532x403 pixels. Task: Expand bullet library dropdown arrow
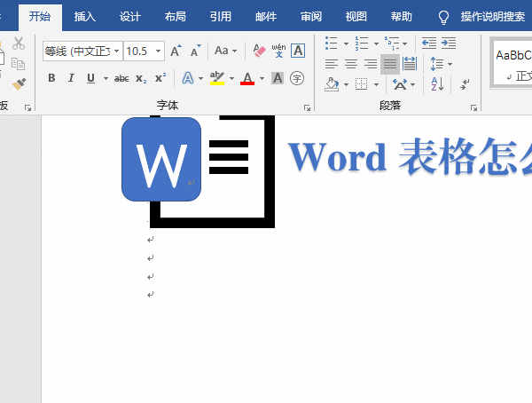coord(346,43)
